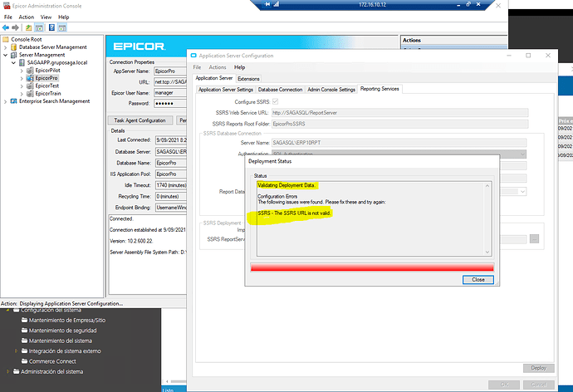
Task: Click the blue help toolbar icon
Action: click(x=51, y=27)
